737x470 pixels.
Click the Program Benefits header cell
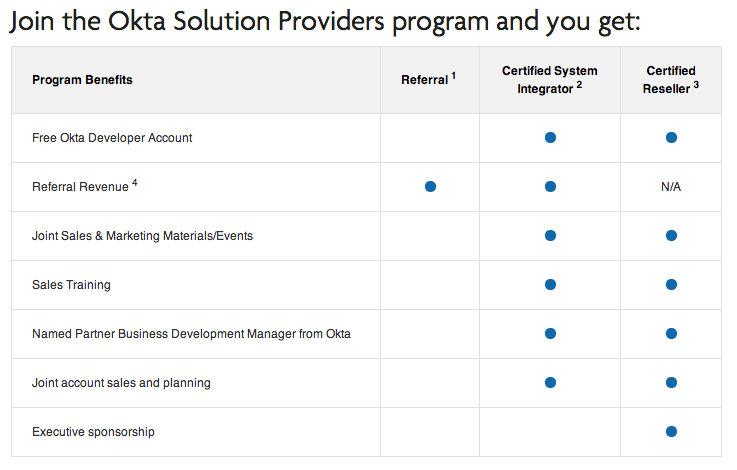[x=82, y=80]
